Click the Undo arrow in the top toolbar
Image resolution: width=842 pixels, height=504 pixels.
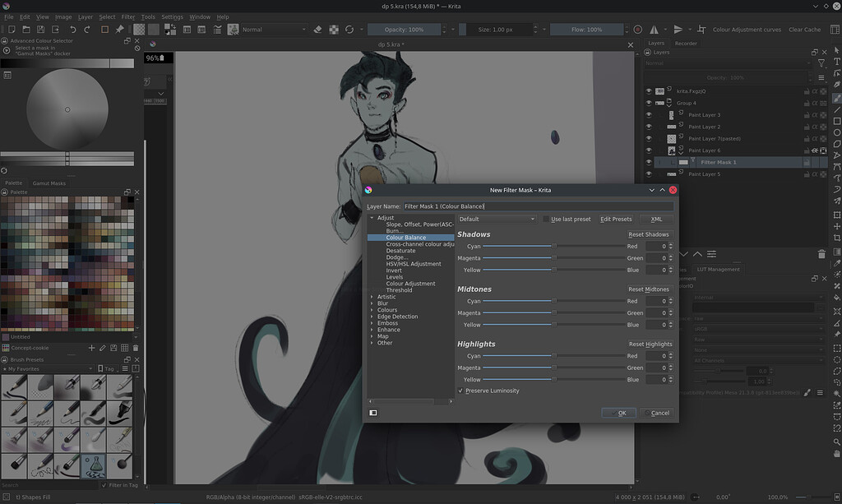point(73,30)
